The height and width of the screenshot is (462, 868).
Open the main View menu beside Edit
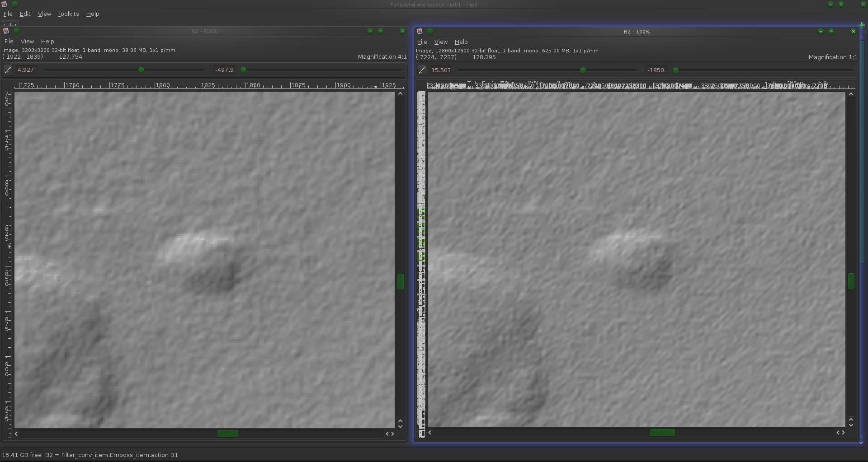(x=44, y=14)
